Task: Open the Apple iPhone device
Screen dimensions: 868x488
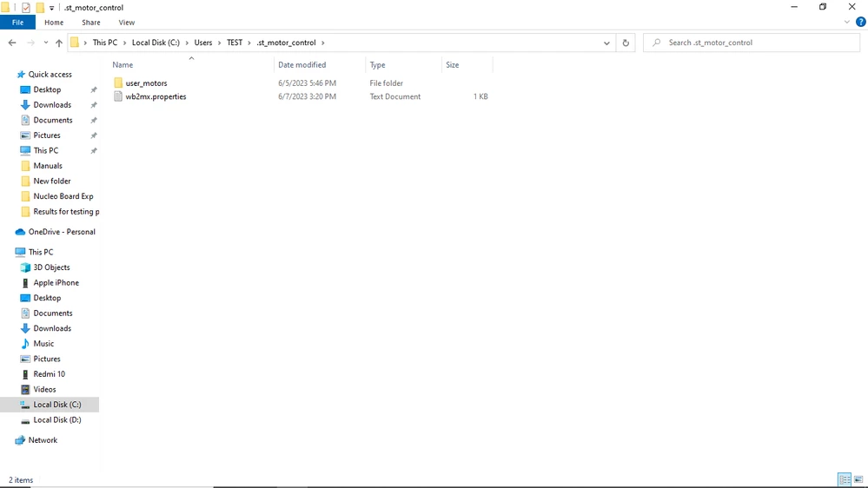Action: [x=56, y=283]
